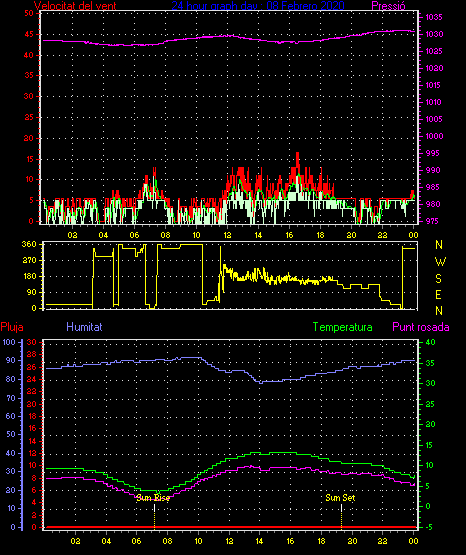The image size is (466, 555).
Task: Click the 990 value on pressure axis
Action: pyautogui.click(x=434, y=170)
